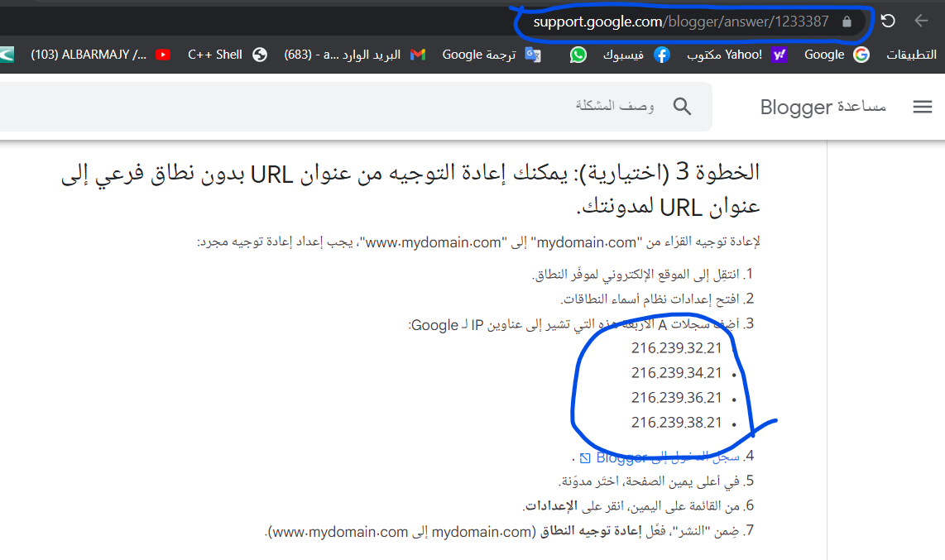Open the Facebook فيسبوك bookmark
Screen dimensions: 945x560
tap(636, 55)
